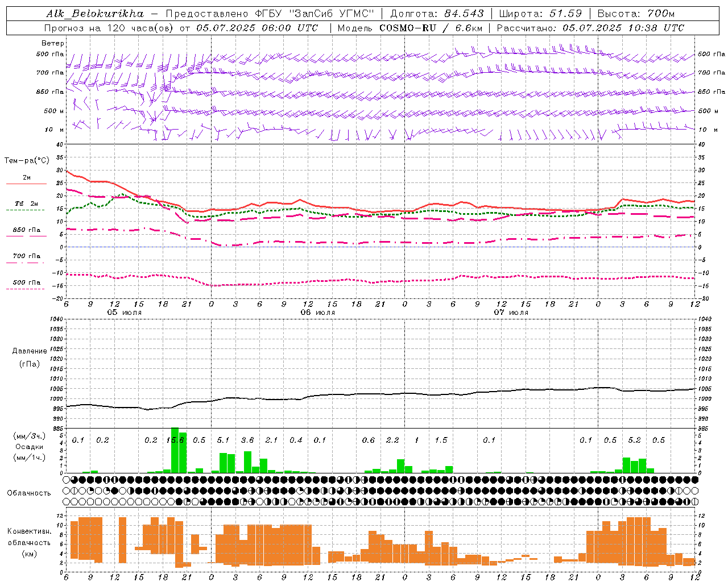728x582 pixels.
Task: Click the (км) unit of convective cloud
Action: pyautogui.click(x=29, y=554)
